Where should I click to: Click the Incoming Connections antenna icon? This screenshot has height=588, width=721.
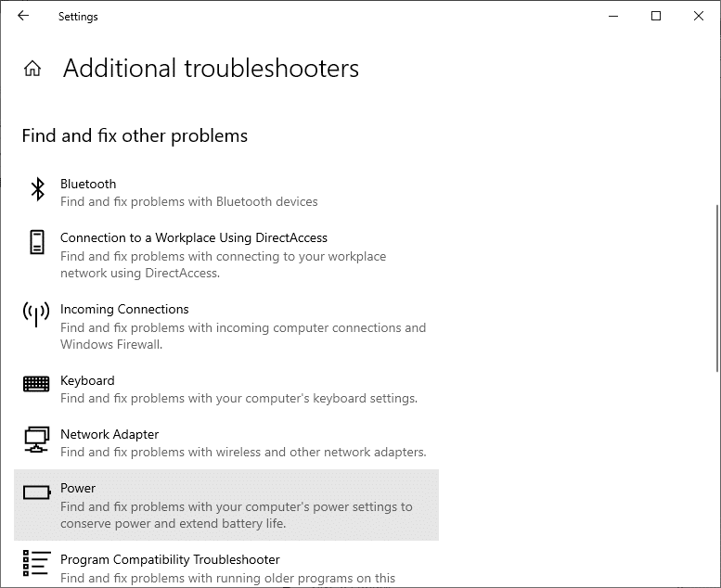click(x=36, y=314)
